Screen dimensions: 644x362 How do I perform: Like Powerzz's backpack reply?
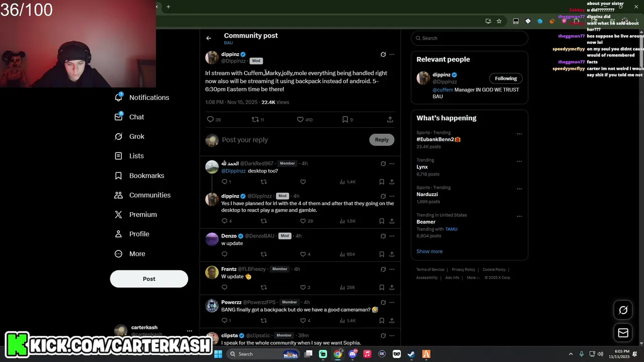[305, 321]
